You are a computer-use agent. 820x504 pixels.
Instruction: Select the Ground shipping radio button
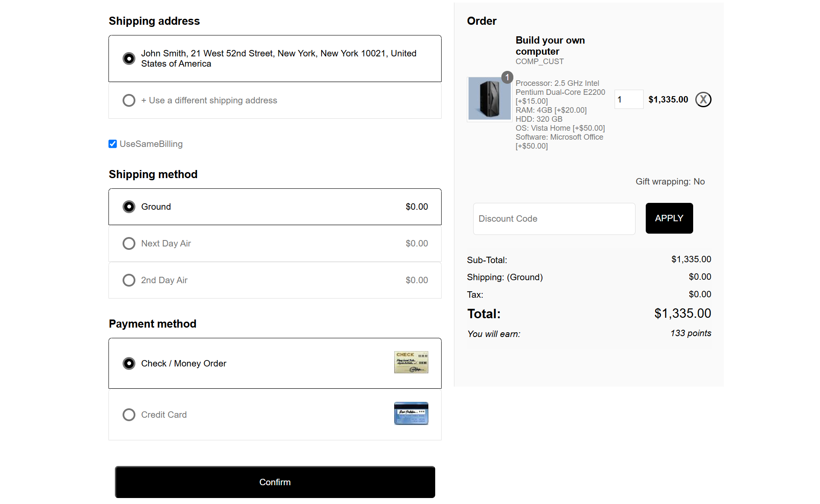pos(129,207)
